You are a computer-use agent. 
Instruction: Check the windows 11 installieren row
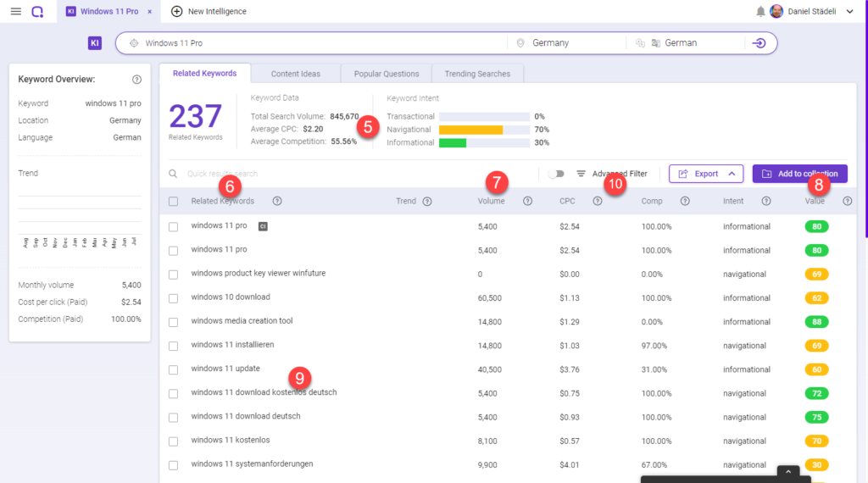click(x=173, y=346)
